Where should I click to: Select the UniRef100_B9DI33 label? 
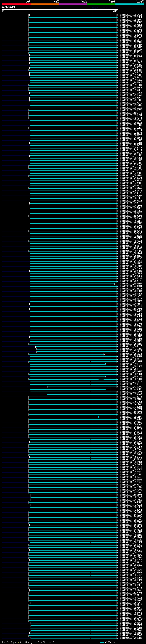click(x=131, y=32)
